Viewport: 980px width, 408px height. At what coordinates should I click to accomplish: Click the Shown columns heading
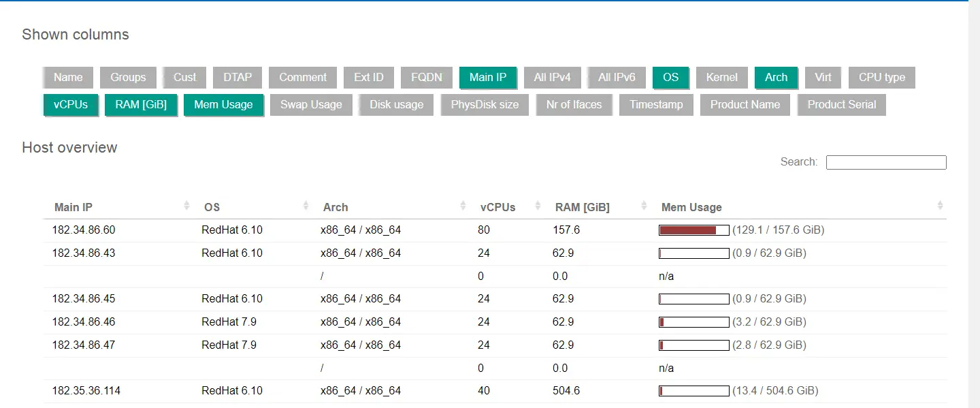[76, 35]
